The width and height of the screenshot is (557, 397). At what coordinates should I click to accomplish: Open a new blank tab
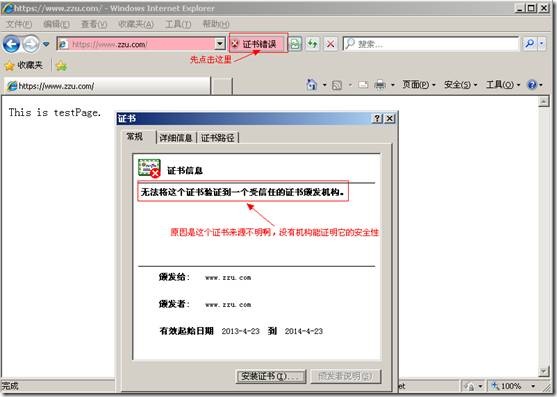click(222, 86)
